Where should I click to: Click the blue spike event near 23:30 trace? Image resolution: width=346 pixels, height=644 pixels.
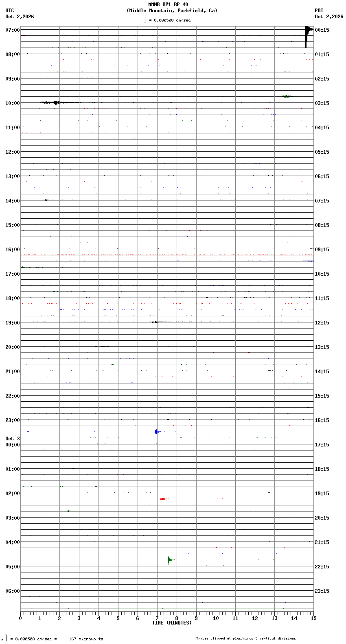click(x=156, y=432)
